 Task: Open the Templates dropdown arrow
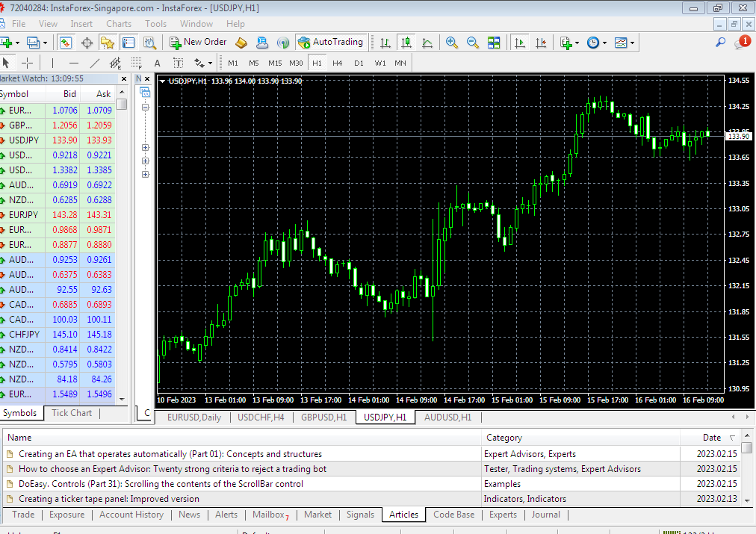pos(632,43)
